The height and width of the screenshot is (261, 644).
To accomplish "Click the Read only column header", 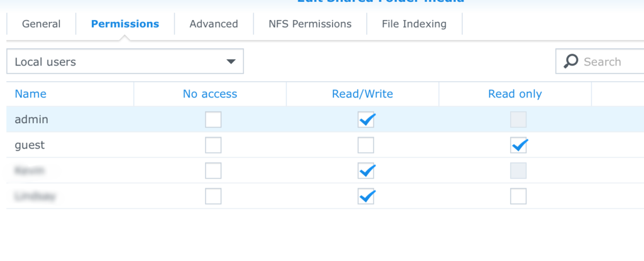I will pos(514,94).
